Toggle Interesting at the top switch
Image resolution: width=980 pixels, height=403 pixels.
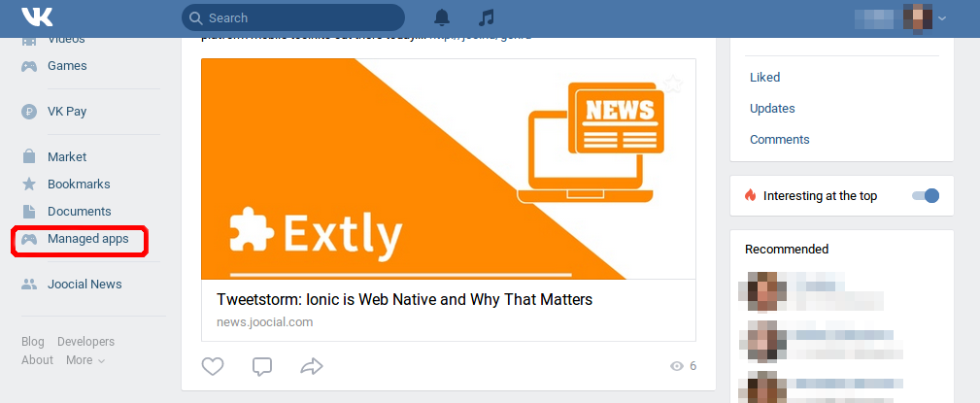click(925, 195)
